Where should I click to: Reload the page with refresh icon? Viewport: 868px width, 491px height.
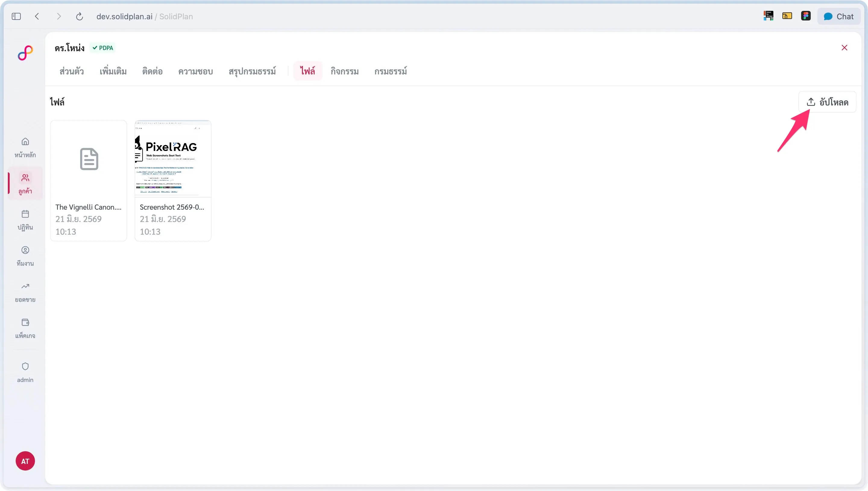[x=79, y=17]
